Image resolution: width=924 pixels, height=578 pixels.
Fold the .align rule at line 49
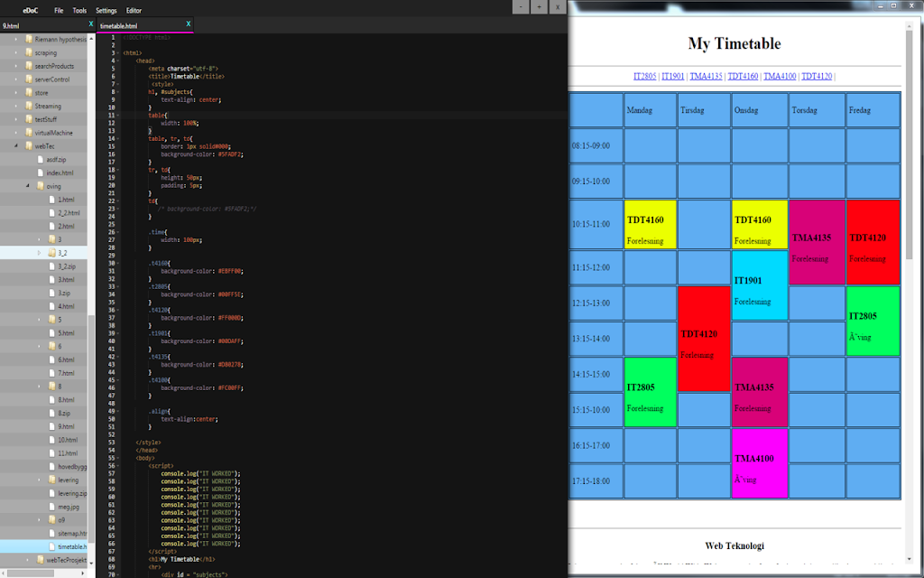[118, 411]
